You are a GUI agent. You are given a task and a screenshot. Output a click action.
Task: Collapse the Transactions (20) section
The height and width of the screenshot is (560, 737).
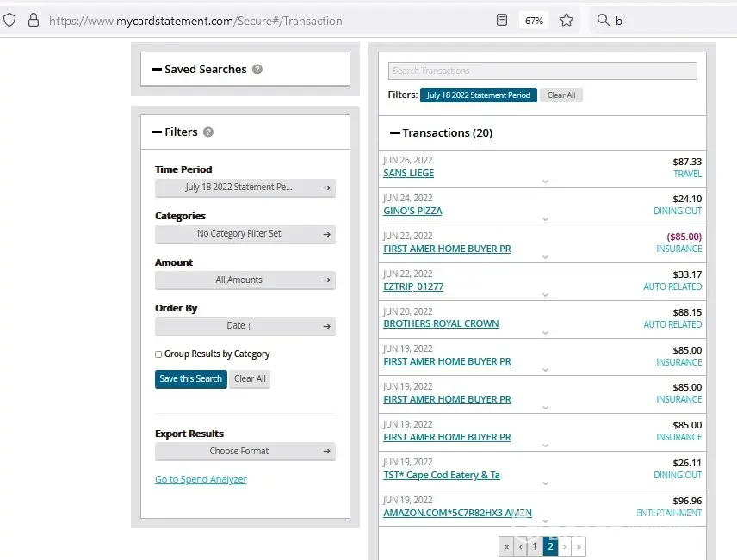(x=395, y=133)
